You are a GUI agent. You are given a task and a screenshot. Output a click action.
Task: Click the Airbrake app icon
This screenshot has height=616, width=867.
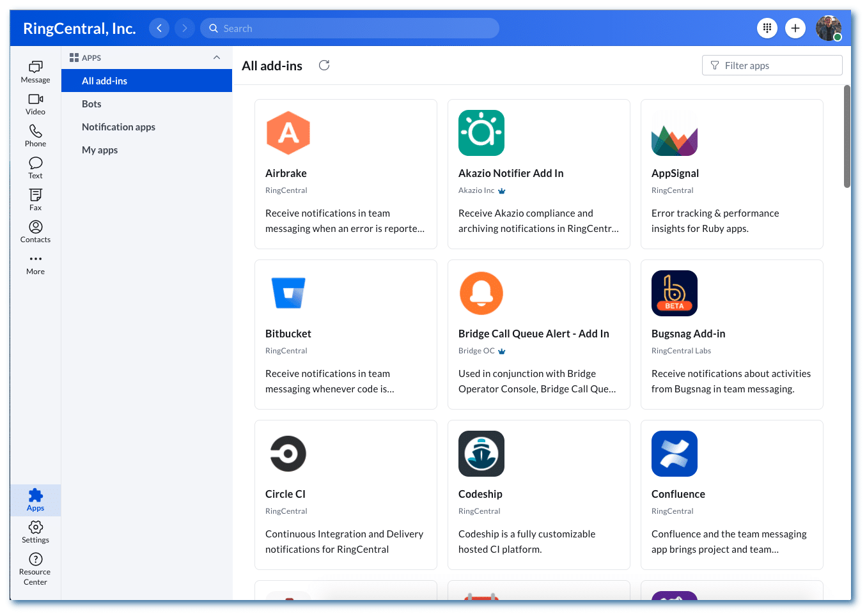[x=288, y=133]
